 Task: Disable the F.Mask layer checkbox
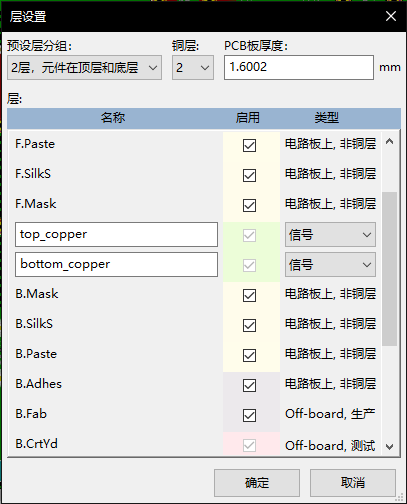[249, 205]
